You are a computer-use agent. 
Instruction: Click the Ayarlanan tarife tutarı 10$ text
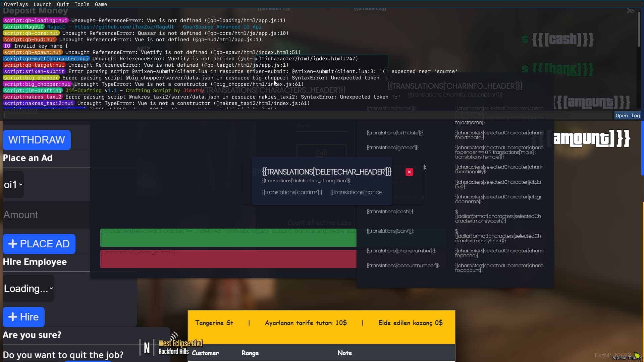click(x=306, y=323)
